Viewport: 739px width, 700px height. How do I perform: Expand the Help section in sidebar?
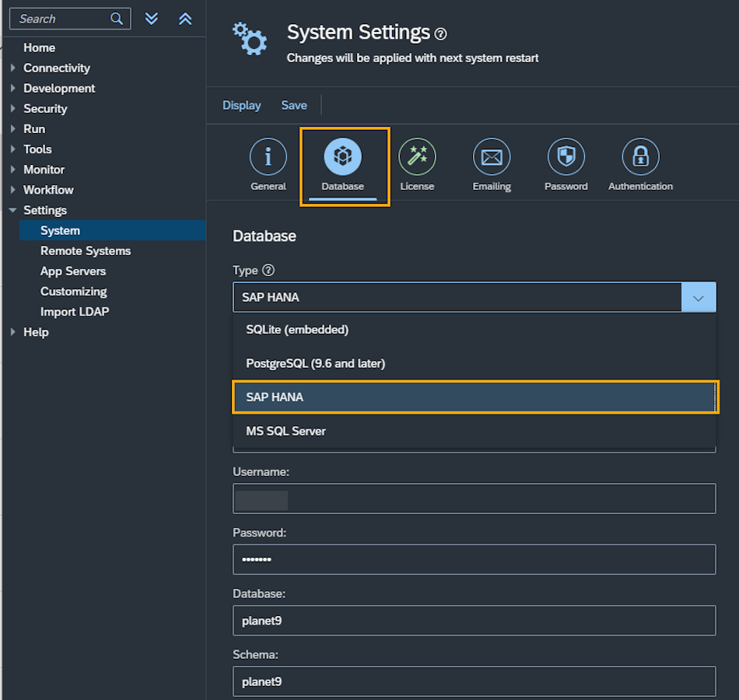[34, 331]
